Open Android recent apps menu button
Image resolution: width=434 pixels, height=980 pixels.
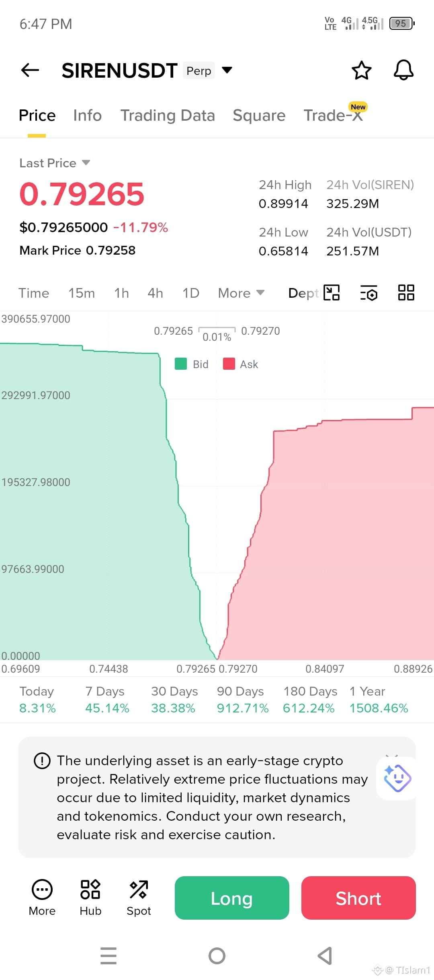point(108,956)
